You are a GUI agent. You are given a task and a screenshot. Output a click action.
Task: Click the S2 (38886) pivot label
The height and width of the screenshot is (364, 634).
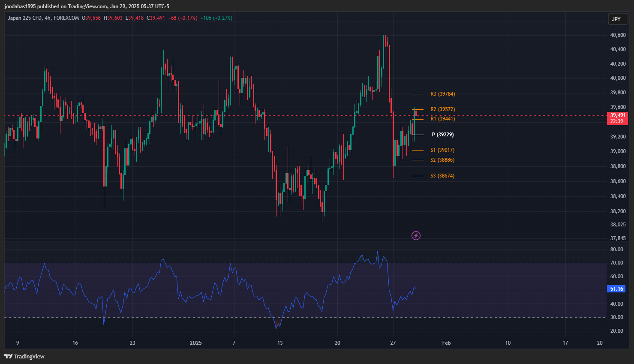[442, 160]
